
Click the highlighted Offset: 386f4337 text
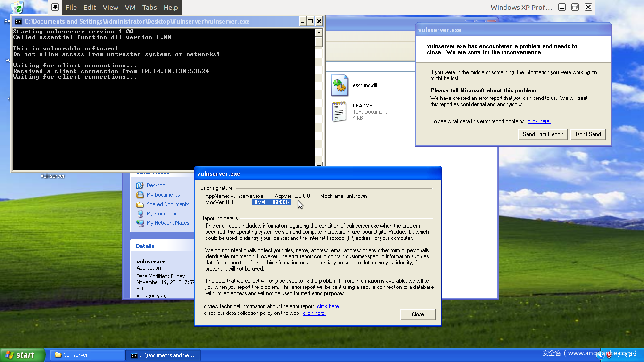point(271,202)
